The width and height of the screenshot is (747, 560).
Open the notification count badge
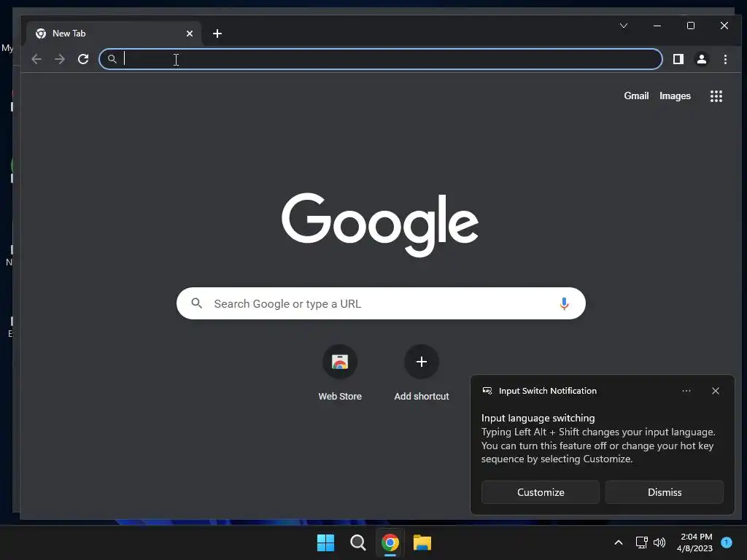pyautogui.click(x=727, y=542)
